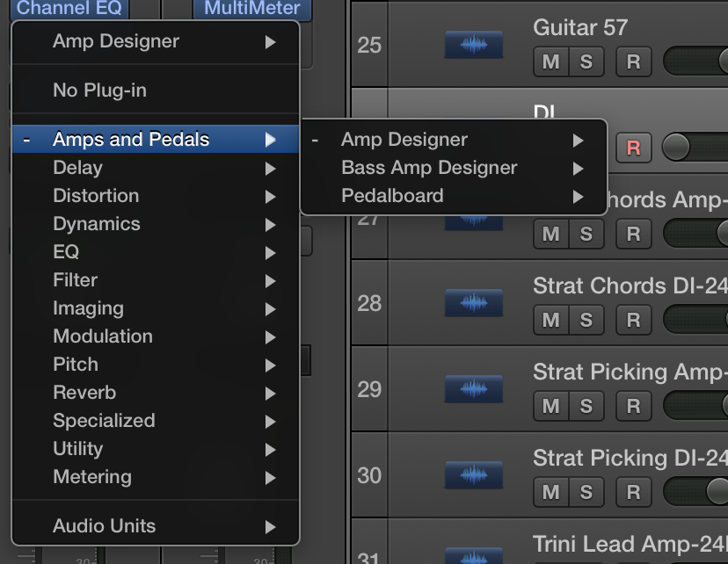The width and height of the screenshot is (728, 564).
Task: Select the Strat Chords DI track name
Action: click(629, 286)
